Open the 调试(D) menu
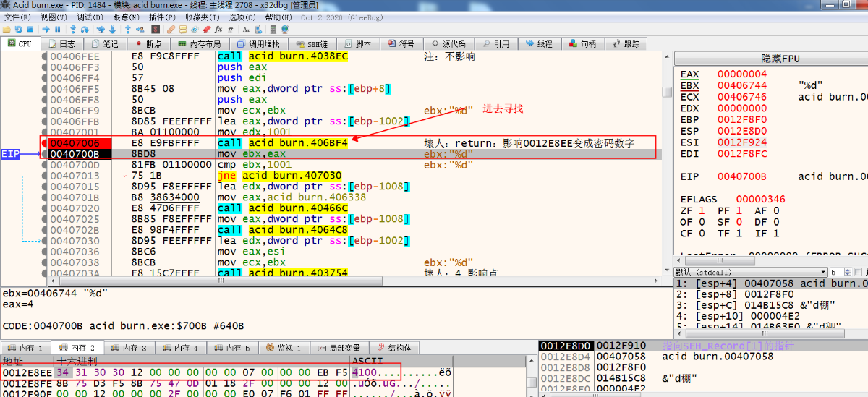868x397 pixels. point(89,17)
